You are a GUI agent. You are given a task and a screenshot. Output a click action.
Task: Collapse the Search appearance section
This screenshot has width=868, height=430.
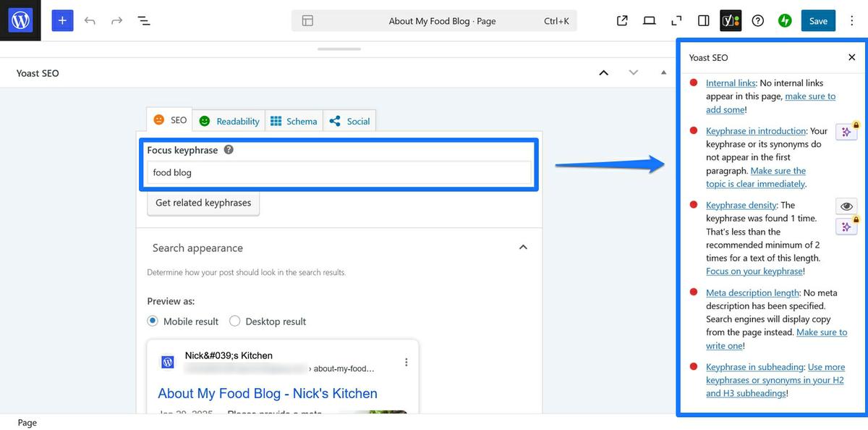[x=523, y=247]
